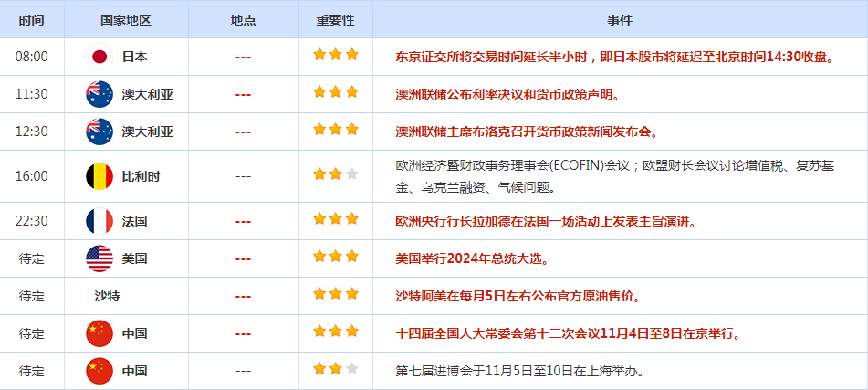The height and width of the screenshot is (390, 868).
Task: Click importance stars in the 11:30 row
Action: click(336, 92)
